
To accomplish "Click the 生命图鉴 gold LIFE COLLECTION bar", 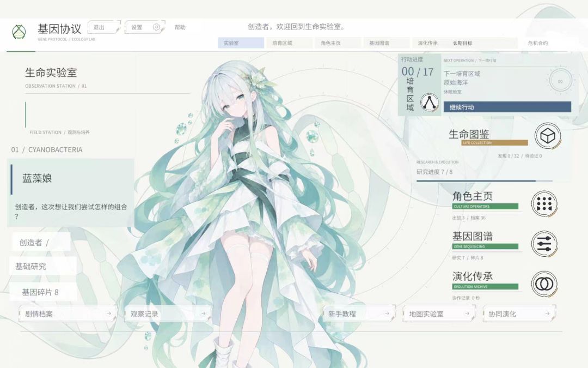I will pyautogui.click(x=494, y=143).
